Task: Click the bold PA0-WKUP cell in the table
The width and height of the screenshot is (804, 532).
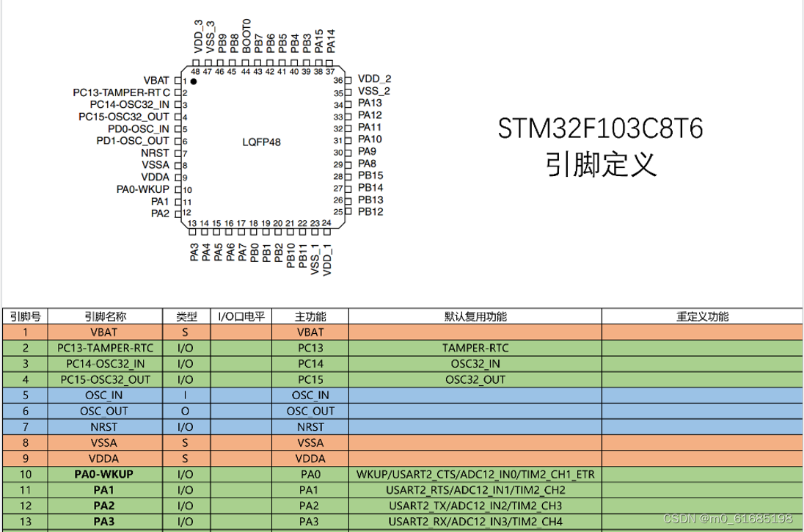Action: coord(104,475)
